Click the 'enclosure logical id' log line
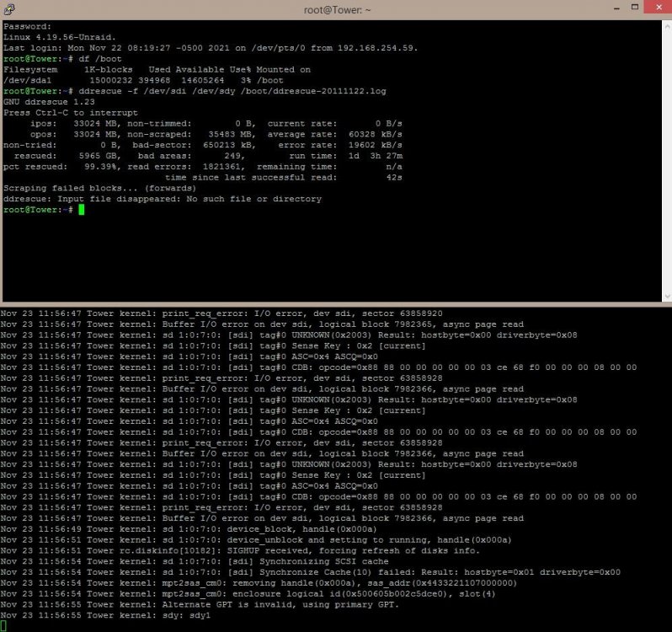Image resolution: width=672 pixels, height=632 pixels. click(248, 594)
